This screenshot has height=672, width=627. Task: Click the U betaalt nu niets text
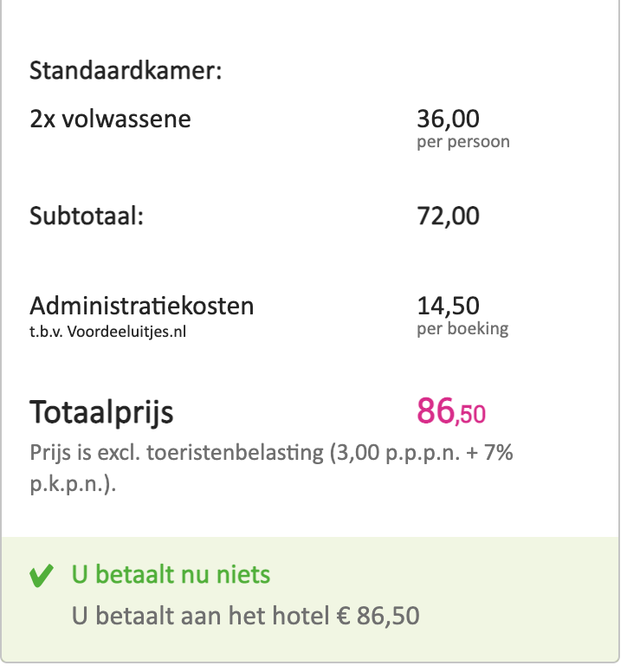coord(171,575)
